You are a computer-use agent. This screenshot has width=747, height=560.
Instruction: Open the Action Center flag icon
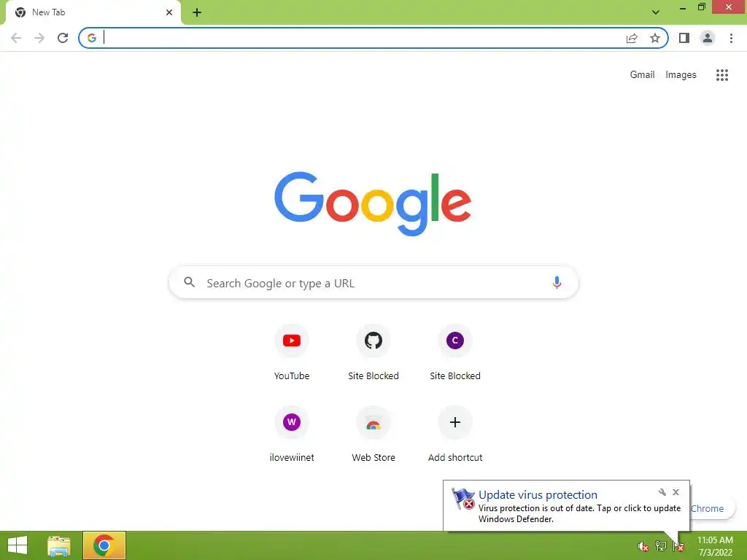[678, 546]
